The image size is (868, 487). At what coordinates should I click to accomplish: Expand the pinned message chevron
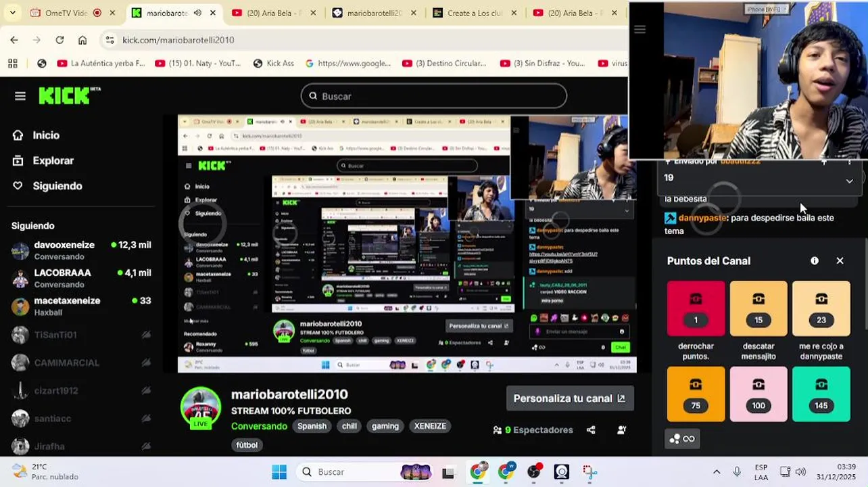849,181
